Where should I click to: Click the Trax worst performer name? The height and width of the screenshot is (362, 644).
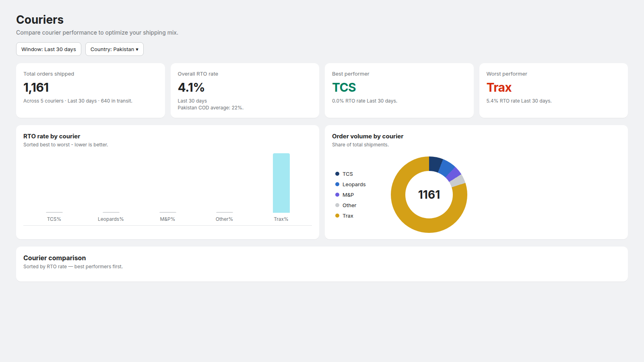tap(499, 87)
